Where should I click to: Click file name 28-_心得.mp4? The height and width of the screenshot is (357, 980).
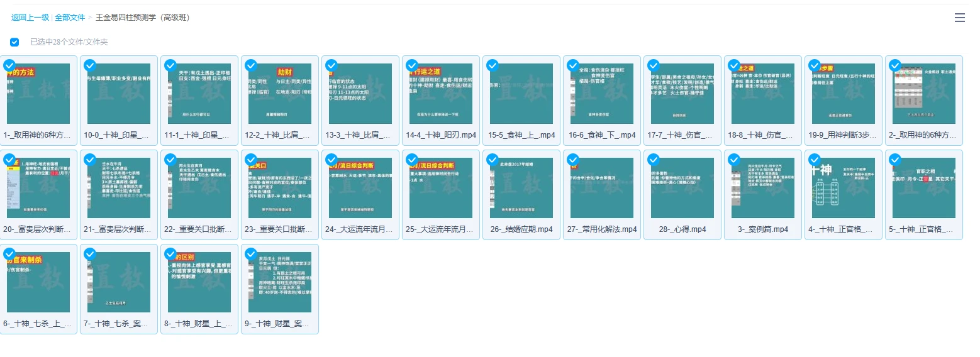click(x=682, y=229)
